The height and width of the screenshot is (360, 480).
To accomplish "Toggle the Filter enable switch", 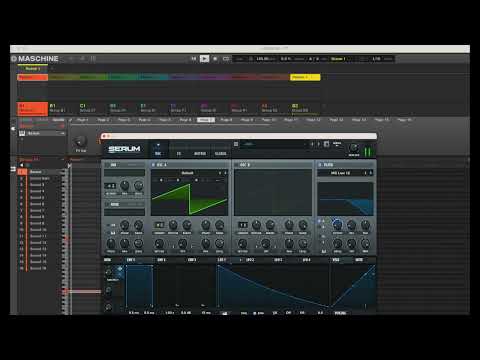I will pos(320,165).
